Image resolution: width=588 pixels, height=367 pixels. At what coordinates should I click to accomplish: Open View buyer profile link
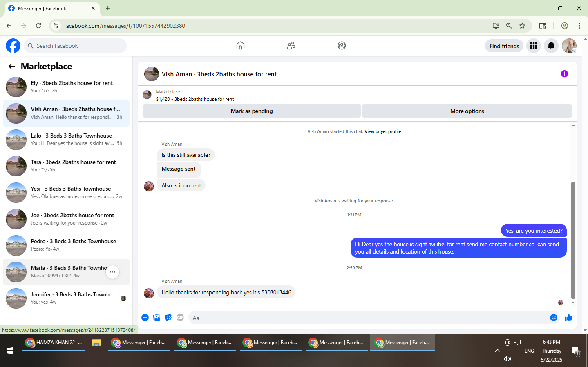click(383, 131)
